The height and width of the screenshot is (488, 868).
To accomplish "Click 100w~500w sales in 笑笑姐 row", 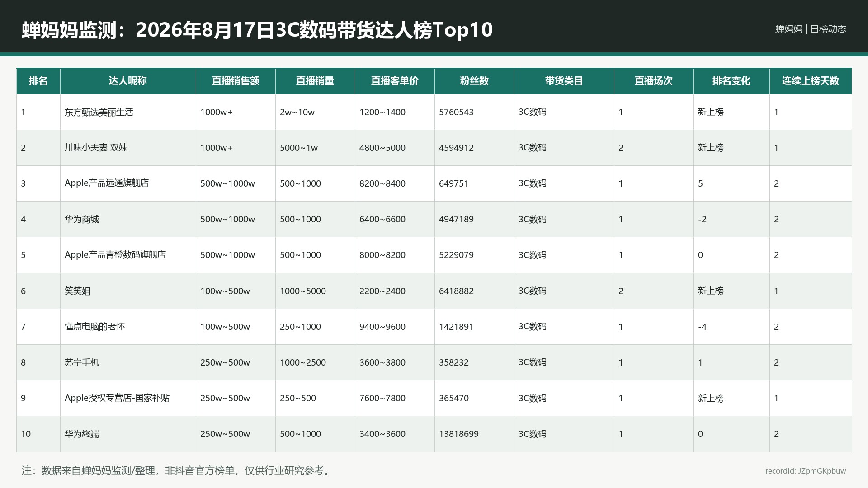I will pyautogui.click(x=225, y=291).
